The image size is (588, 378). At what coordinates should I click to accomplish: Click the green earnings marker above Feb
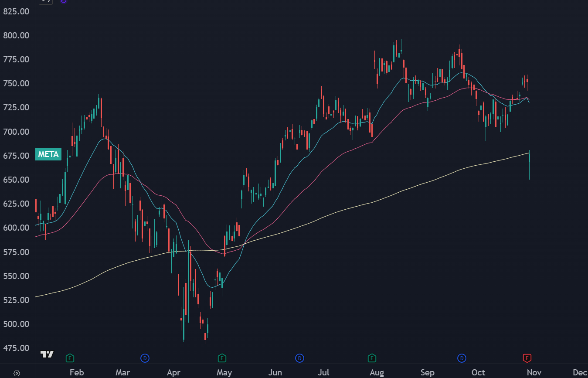[69, 358]
